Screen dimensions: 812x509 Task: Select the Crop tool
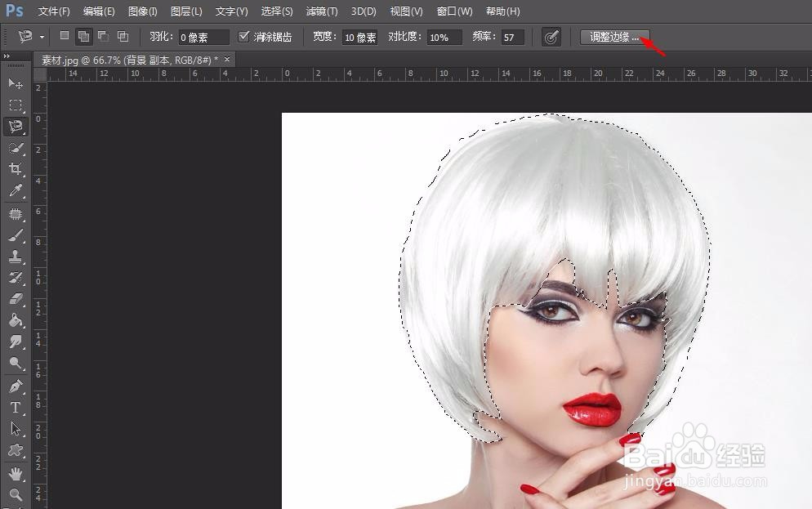coord(16,169)
